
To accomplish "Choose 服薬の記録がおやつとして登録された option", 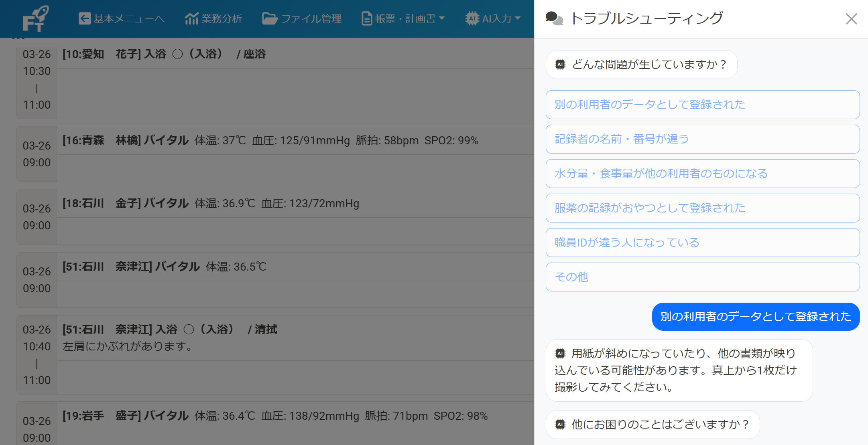I will pyautogui.click(x=702, y=208).
